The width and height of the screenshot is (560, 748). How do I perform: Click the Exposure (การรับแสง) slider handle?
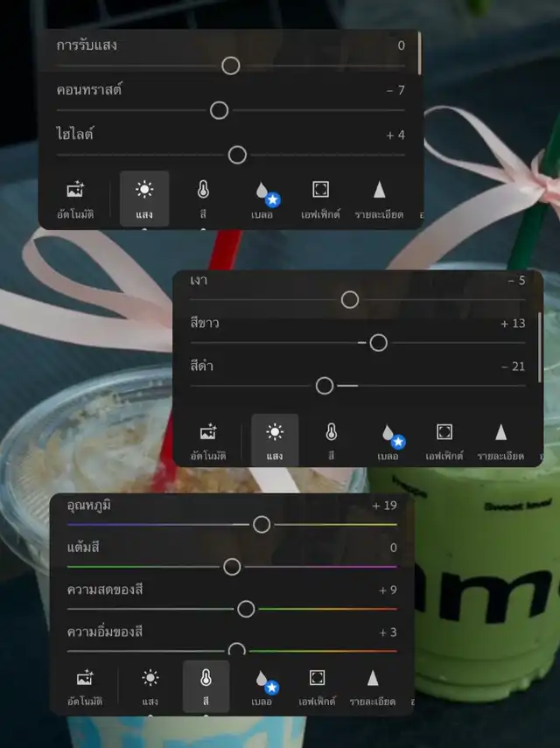coord(231,66)
